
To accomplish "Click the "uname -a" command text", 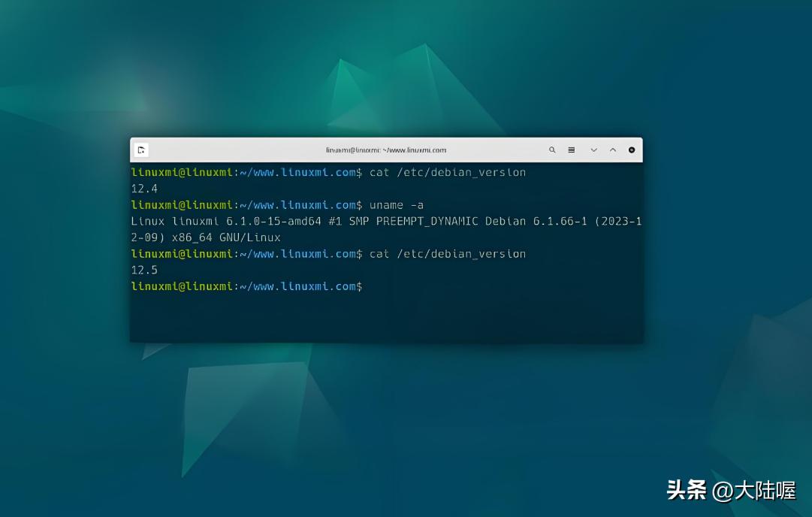I will click(396, 205).
